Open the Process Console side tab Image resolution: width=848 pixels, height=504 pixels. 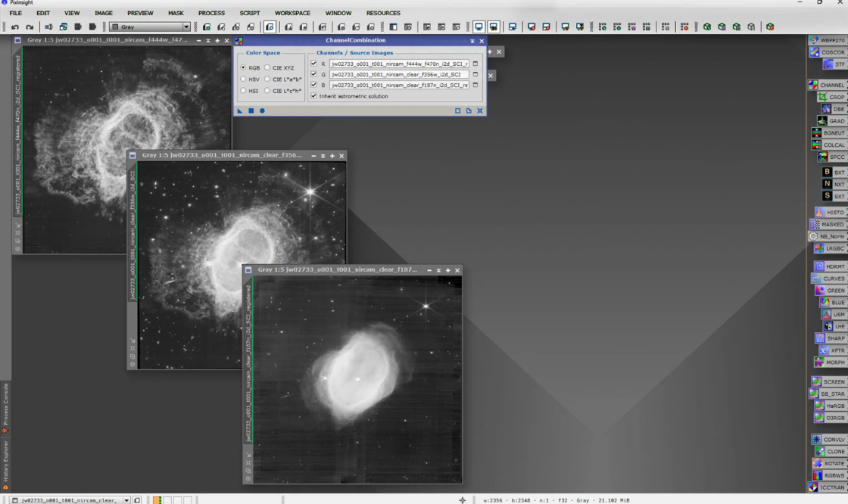tap(5, 403)
